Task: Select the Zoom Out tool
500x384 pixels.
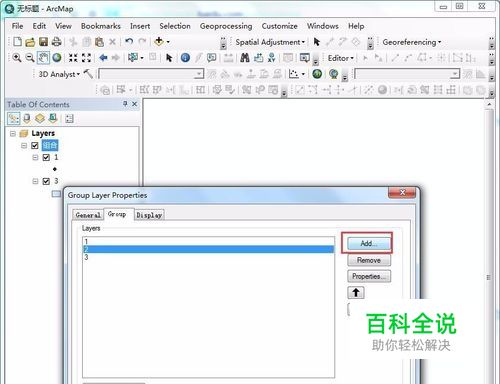Action: pos(30,58)
